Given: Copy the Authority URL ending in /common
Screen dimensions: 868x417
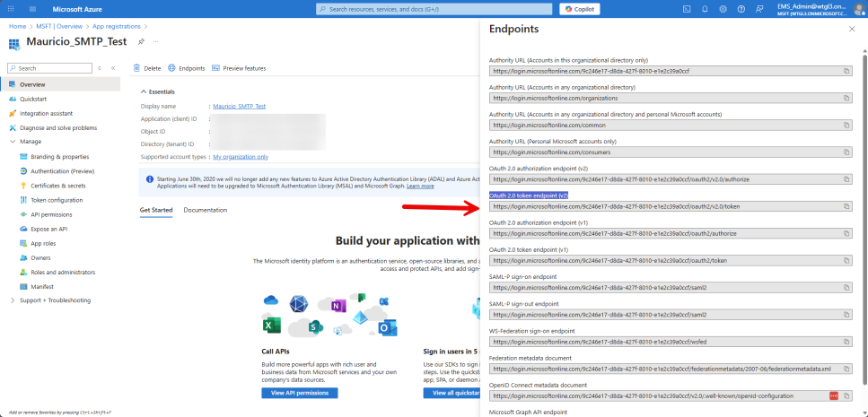Looking at the screenshot, I should click(846, 125).
